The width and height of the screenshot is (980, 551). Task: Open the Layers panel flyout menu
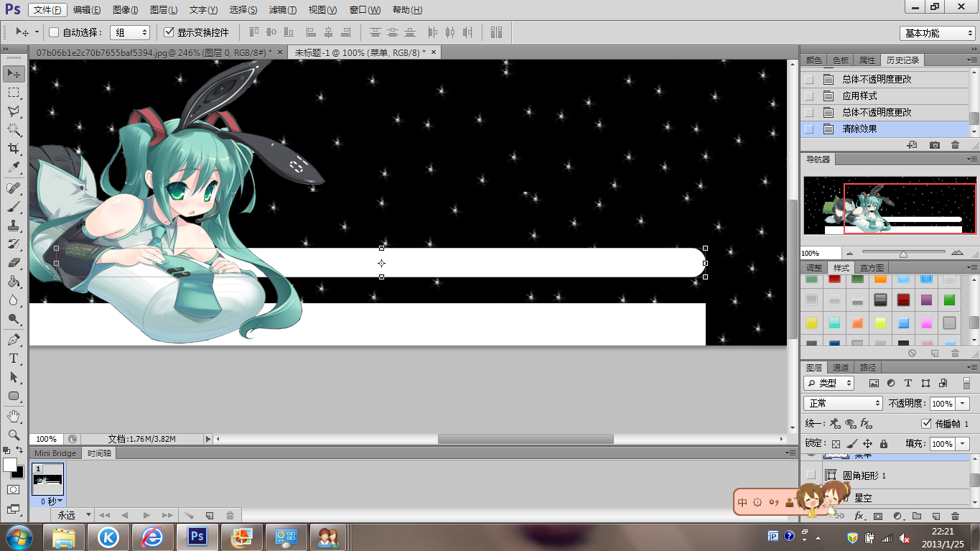[x=971, y=368]
